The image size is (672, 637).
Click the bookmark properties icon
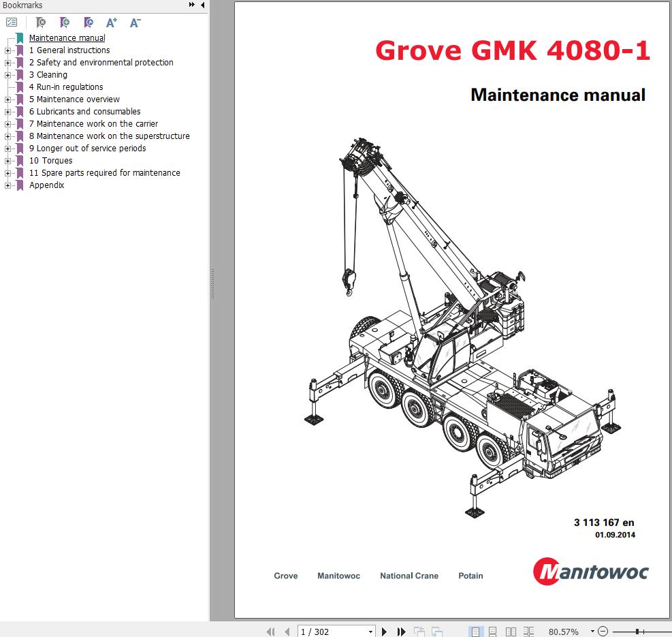coord(89,22)
